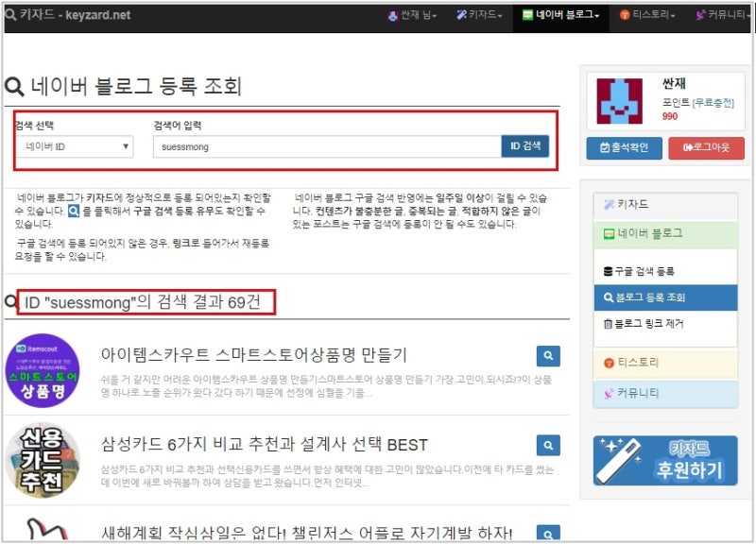Click the 커뮤니티 icon in sidebar
The width and height of the screenshot is (756, 544).
coord(609,394)
